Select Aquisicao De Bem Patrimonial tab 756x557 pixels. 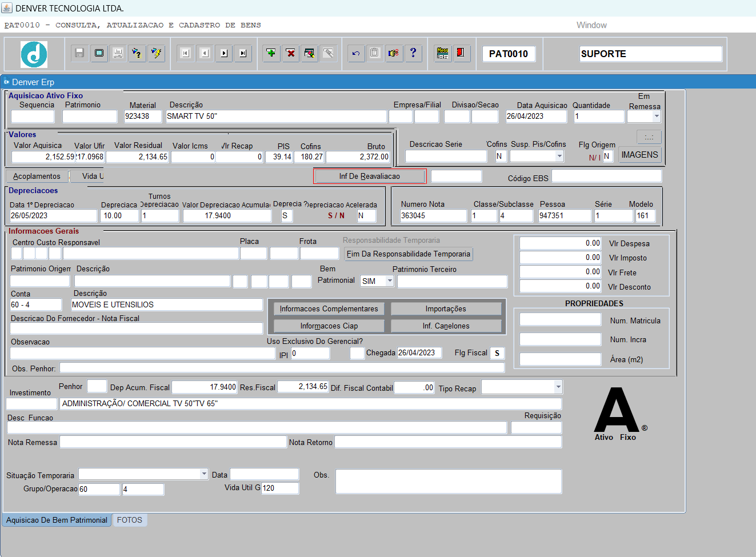(57, 520)
